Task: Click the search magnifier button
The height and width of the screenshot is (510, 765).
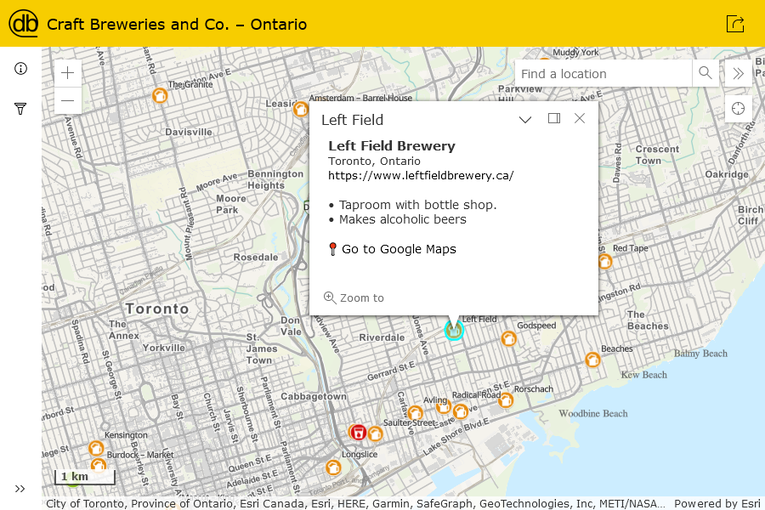Action: [x=705, y=73]
